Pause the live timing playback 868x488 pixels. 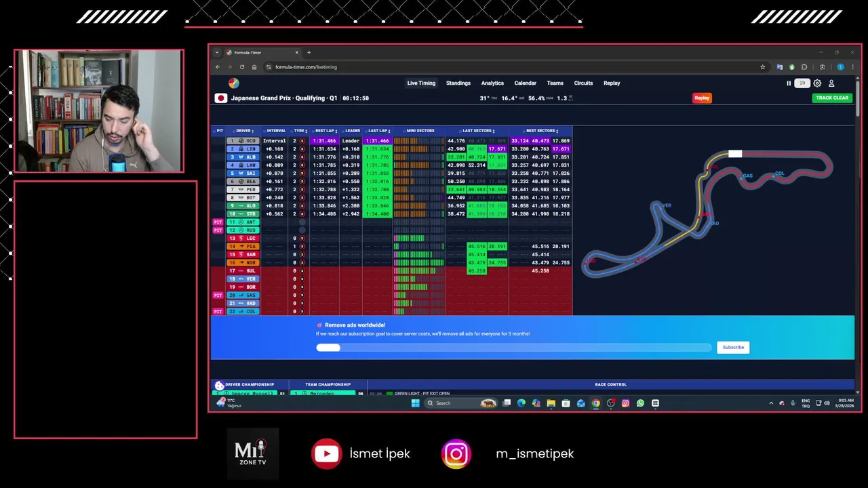[789, 83]
